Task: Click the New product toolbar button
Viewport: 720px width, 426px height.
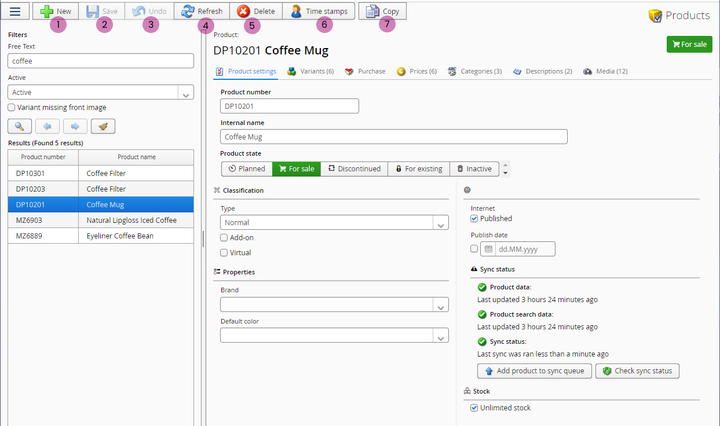Action: [56, 11]
